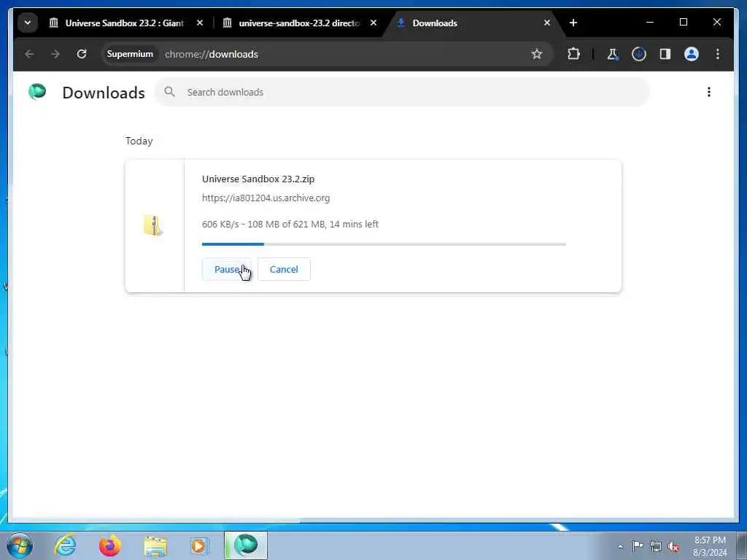Open Windows Media Player from taskbar
Image resolution: width=747 pixels, height=560 pixels.
(200, 545)
